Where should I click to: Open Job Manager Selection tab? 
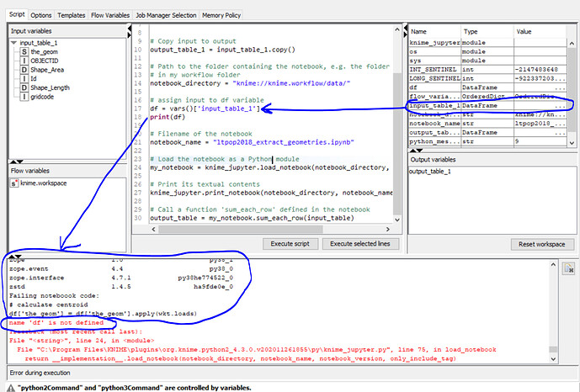[166, 15]
